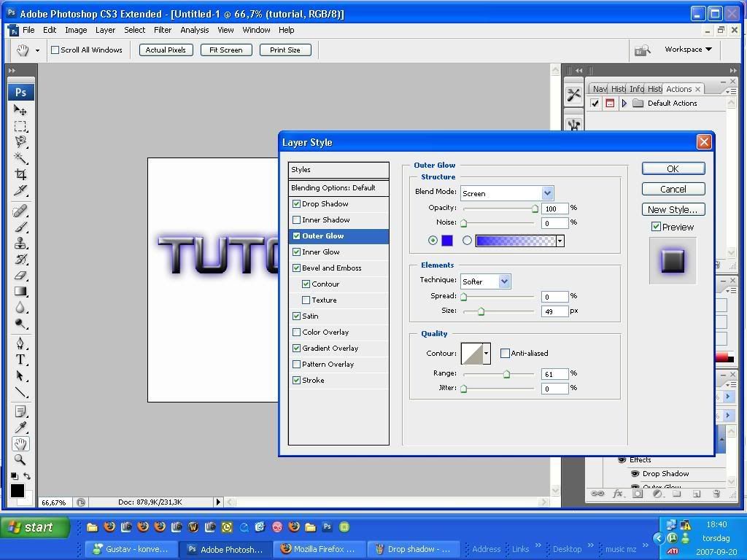Image resolution: width=747 pixels, height=560 pixels.
Task: Click the blue glow color swatch
Action: tap(447, 241)
